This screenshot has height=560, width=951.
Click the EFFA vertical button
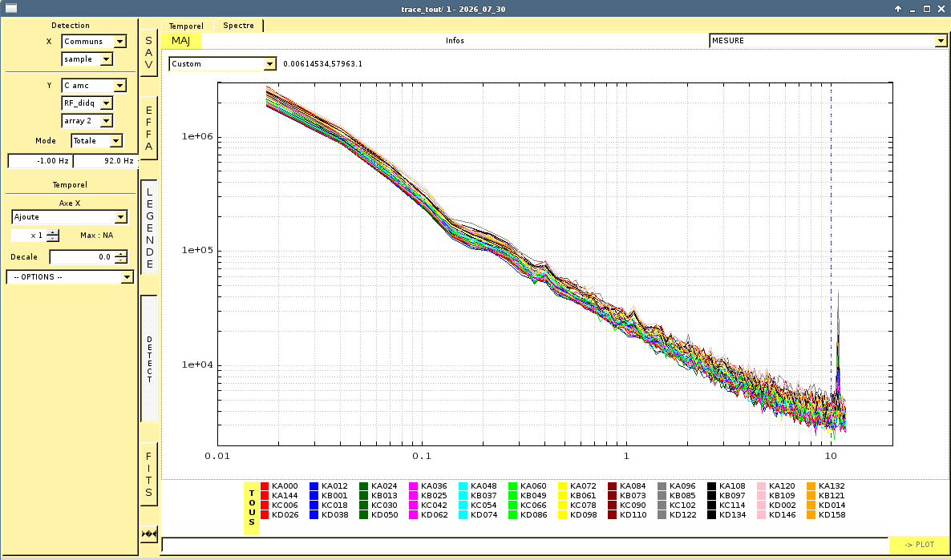coord(148,128)
